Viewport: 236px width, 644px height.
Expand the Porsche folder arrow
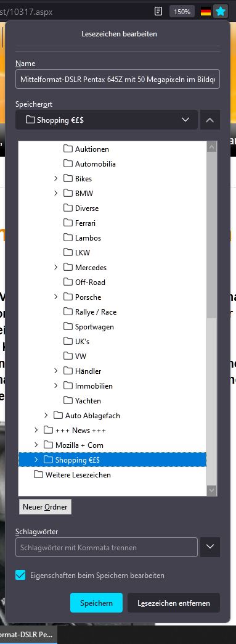(56, 297)
